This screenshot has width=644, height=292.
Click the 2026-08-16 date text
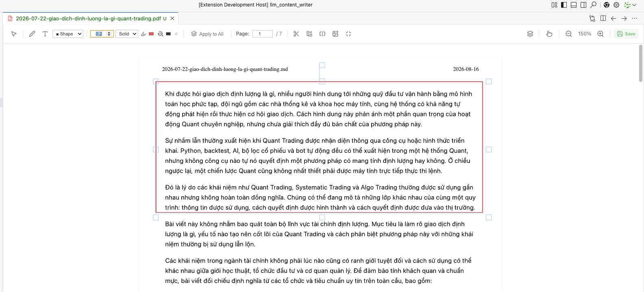coord(466,69)
